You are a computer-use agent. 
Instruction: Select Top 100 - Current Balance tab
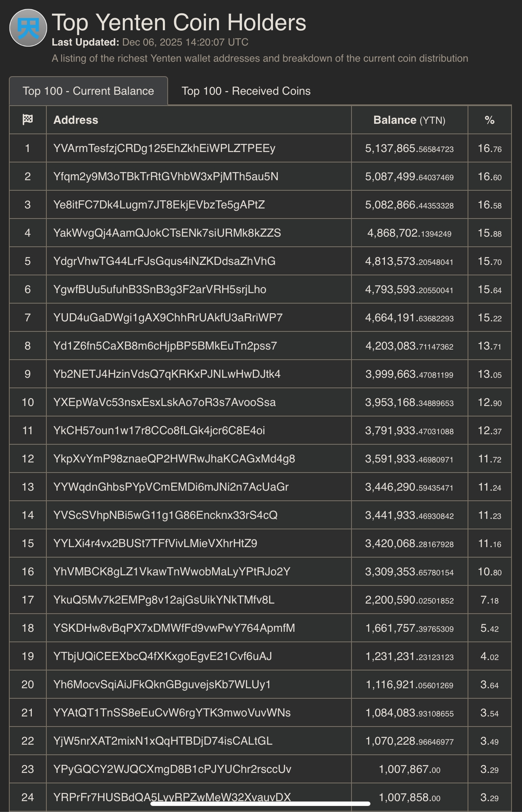[x=88, y=91]
